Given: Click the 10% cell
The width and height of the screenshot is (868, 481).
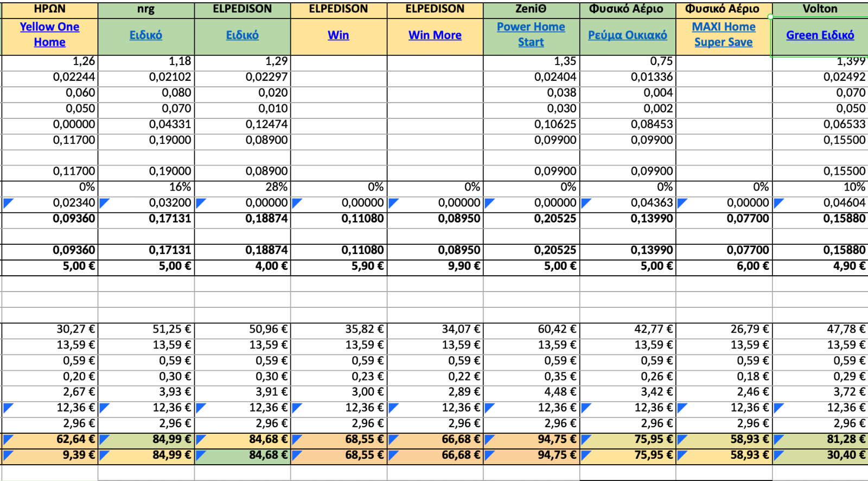Looking at the screenshot, I should point(820,188).
